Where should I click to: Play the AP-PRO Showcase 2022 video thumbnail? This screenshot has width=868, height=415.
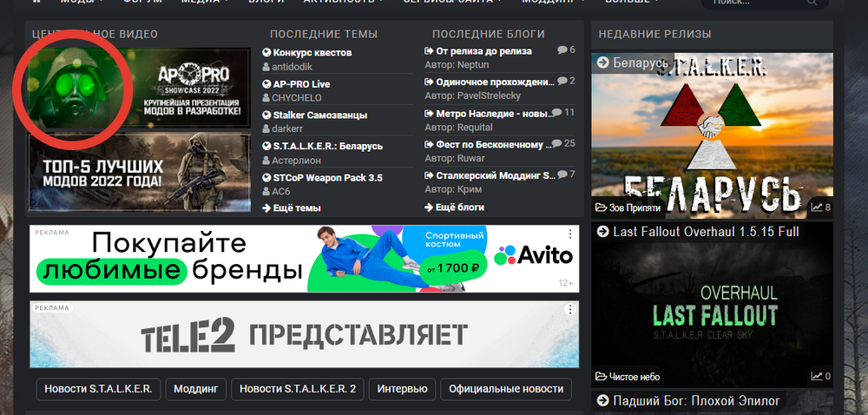140,89
